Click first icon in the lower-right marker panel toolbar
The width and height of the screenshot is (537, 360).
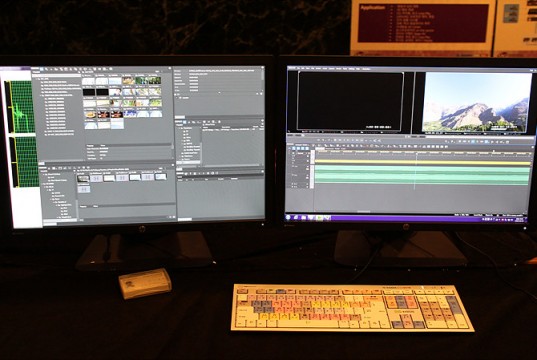tap(186, 174)
